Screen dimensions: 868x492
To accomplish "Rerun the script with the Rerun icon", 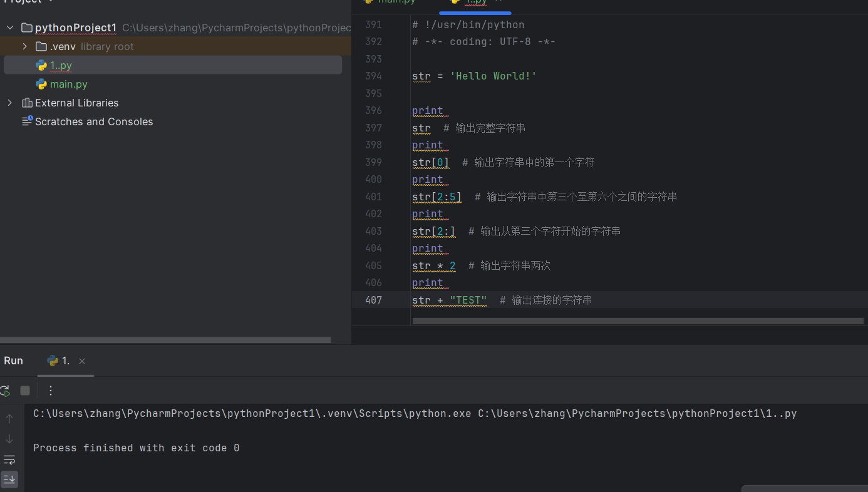I will coord(4,391).
